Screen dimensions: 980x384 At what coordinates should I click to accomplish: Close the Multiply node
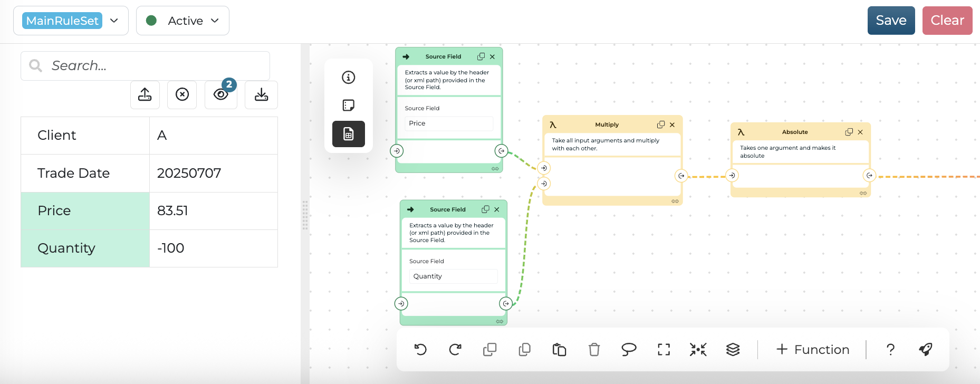tap(672, 125)
